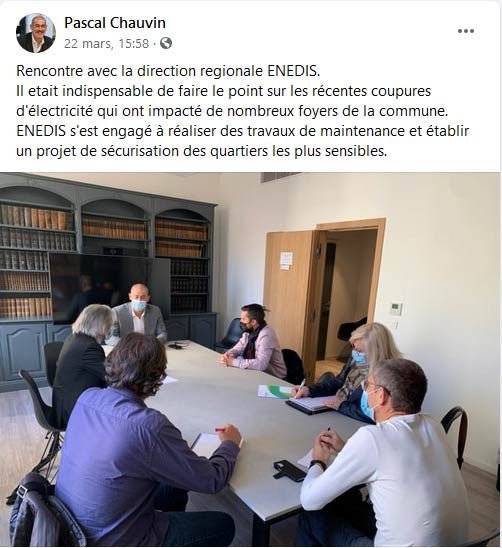Click the wall thermostat in the photo
Screen dimensions: 502x548
tap(396, 309)
